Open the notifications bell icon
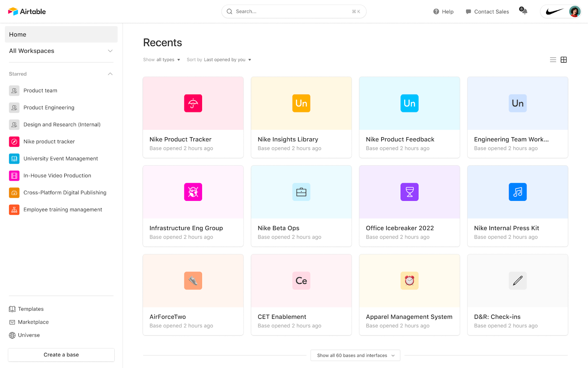Screen dimensions: 588x368 coord(524,11)
